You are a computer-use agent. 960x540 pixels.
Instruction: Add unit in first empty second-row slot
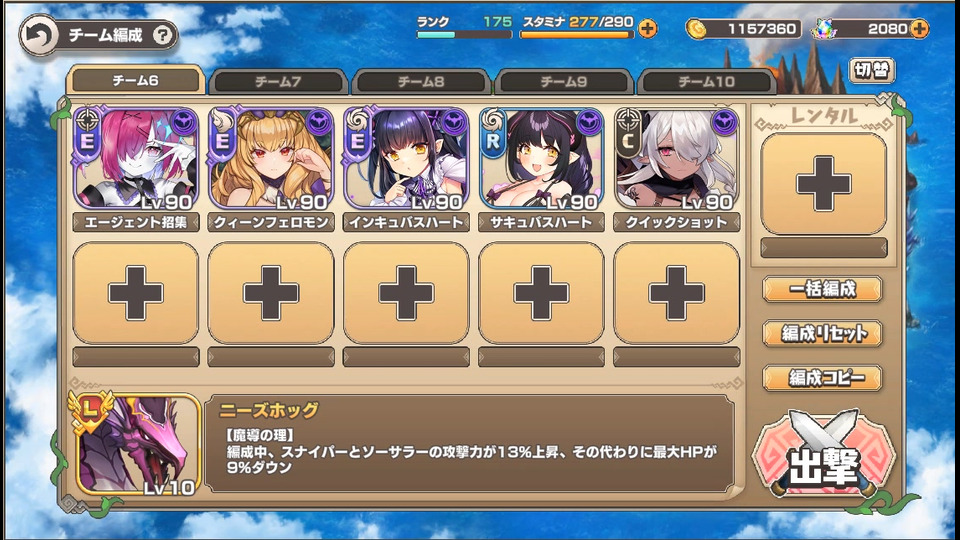(136, 293)
